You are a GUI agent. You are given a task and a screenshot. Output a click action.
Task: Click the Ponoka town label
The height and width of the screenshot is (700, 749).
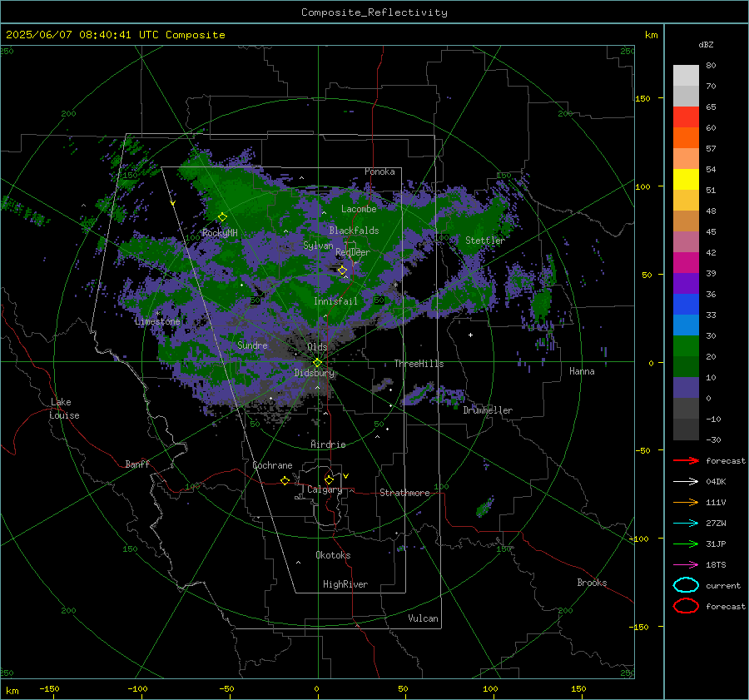point(379,171)
